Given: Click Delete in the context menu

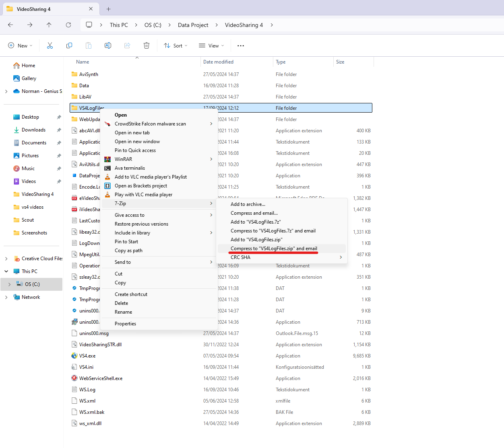Looking at the screenshot, I should coord(121,303).
